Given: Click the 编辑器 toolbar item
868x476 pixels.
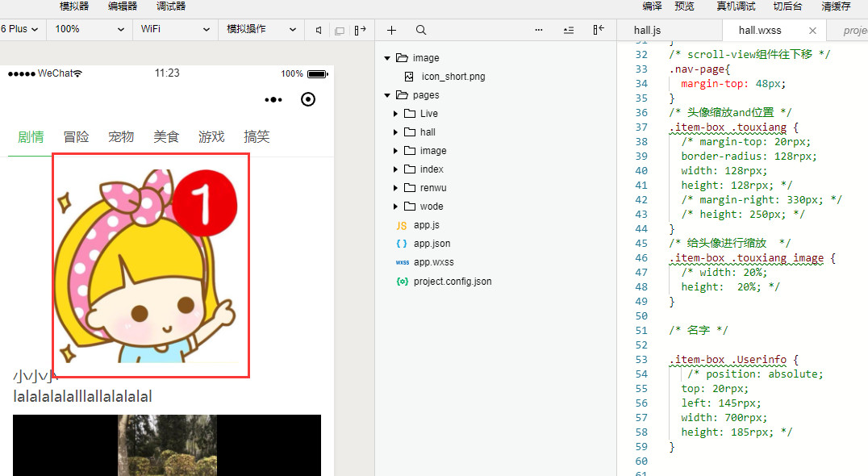Looking at the screenshot, I should click(x=123, y=6).
